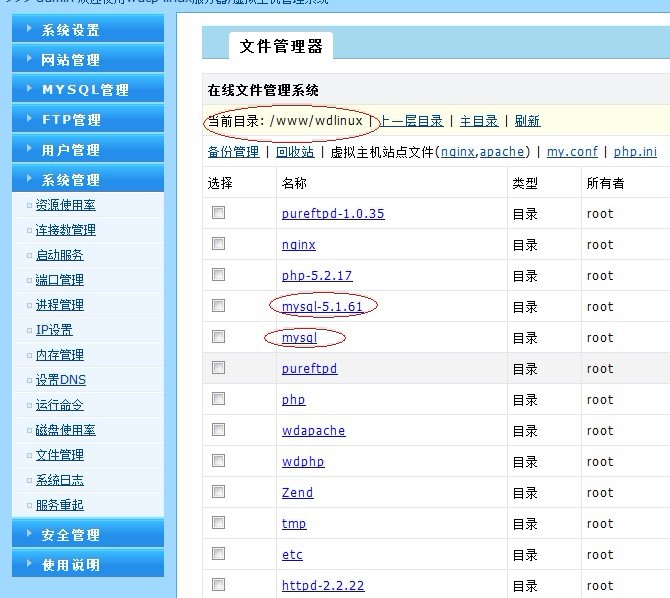This screenshot has width=670, height=598.
Task: Check the nginx row checkbox
Action: point(218,244)
